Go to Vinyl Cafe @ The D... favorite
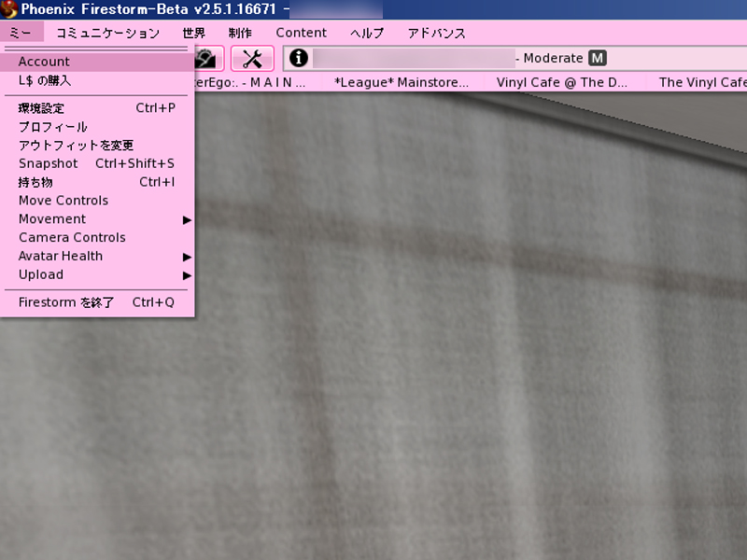 pos(562,82)
